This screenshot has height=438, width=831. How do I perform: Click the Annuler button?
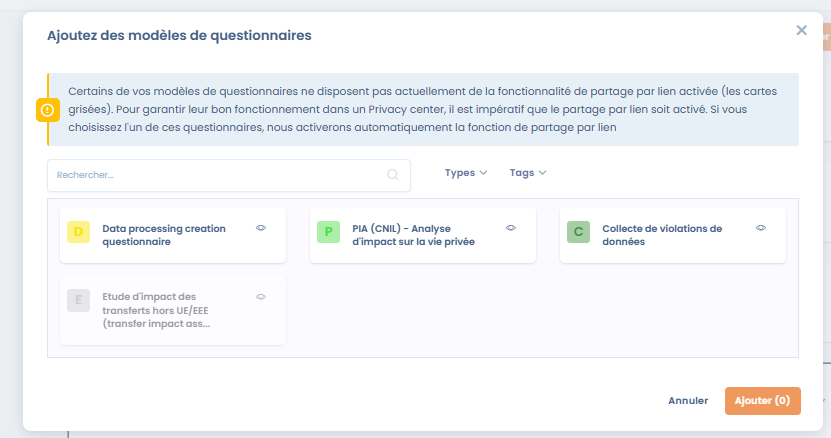[x=688, y=401]
